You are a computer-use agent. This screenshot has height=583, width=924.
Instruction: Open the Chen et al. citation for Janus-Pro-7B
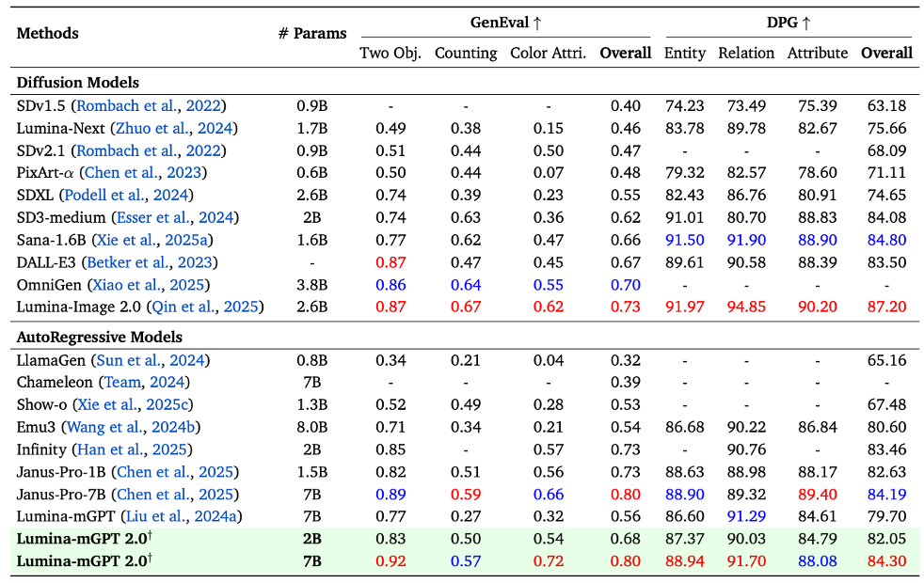pos(175,494)
